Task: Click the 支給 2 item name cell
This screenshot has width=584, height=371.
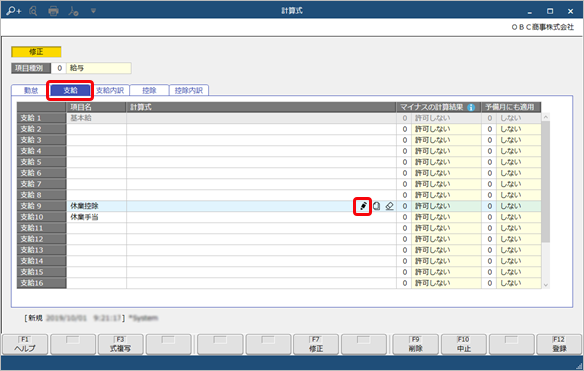Action: click(96, 129)
